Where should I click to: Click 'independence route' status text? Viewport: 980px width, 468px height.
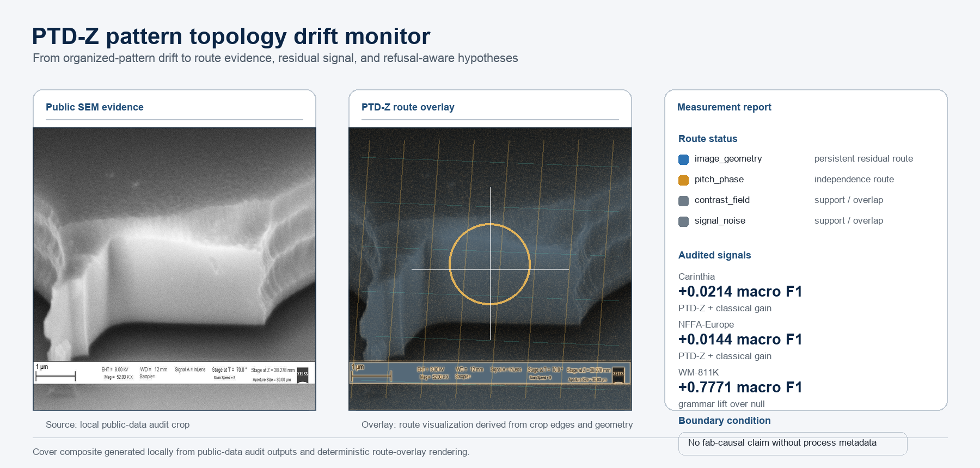854,180
